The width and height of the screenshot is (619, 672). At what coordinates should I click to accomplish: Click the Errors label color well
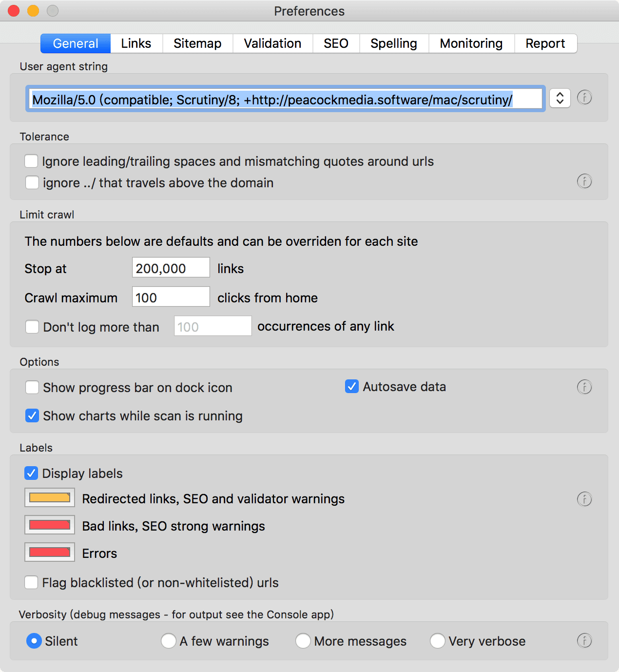point(50,553)
